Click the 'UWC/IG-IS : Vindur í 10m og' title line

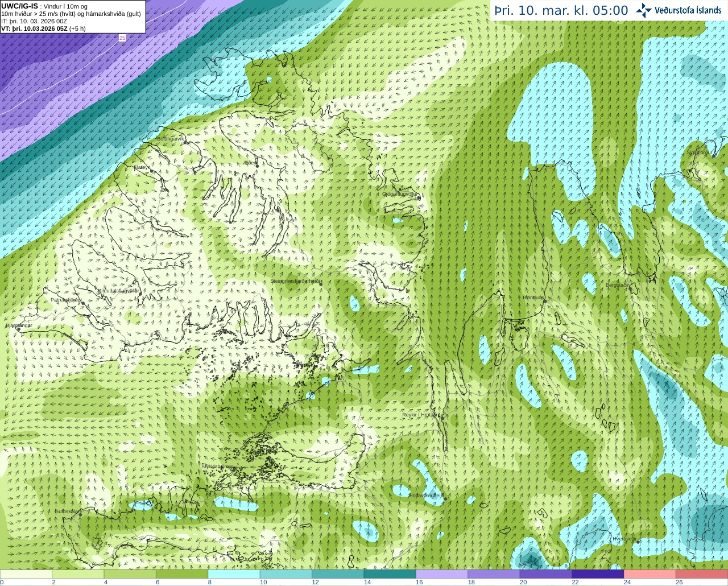pos(44,6)
